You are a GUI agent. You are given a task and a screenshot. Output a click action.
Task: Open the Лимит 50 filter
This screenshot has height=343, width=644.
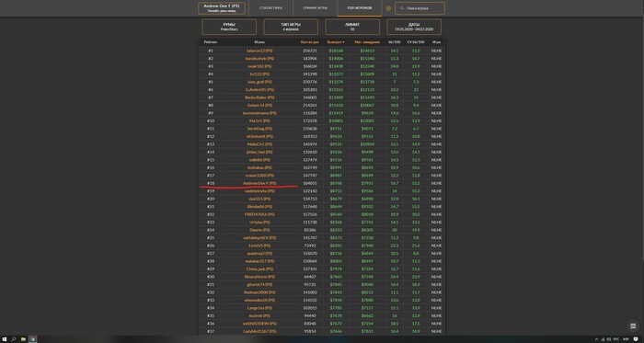352,27
